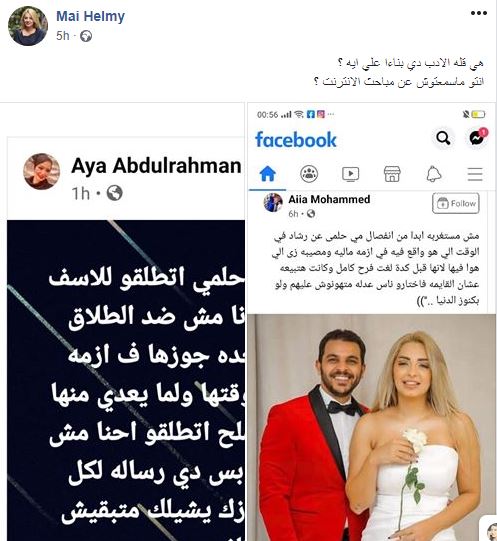This screenshot has width=497, height=541.
Task: Open the hamburger menu icon
Action: click(475, 174)
